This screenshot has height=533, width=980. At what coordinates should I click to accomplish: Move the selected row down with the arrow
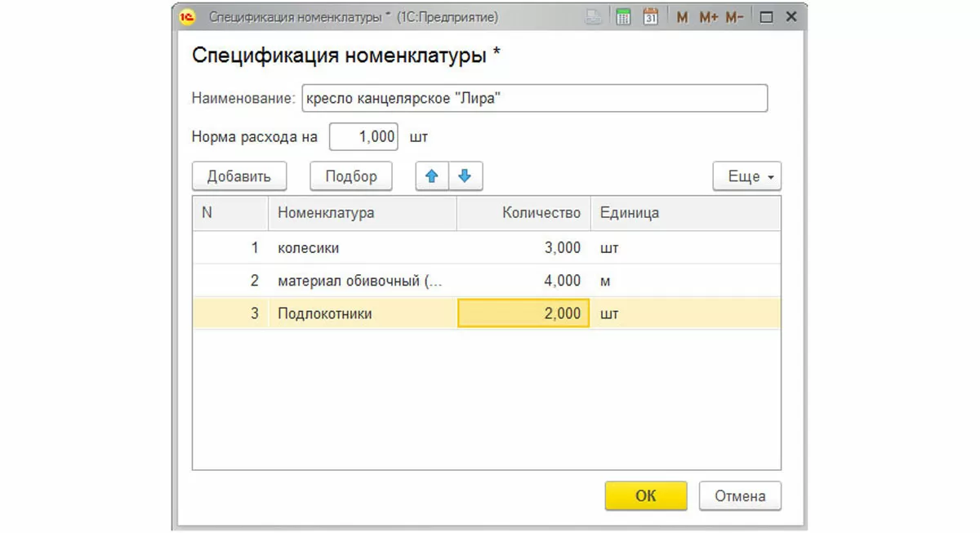(x=465, y=176)
